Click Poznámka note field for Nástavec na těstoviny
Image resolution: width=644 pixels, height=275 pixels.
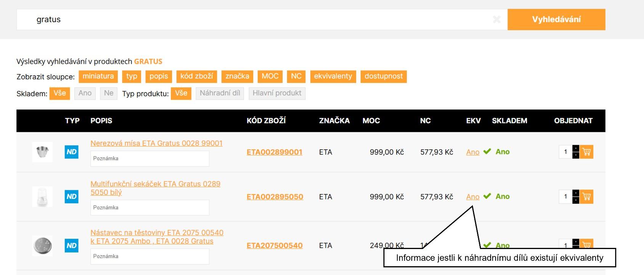tap(150, 256)
